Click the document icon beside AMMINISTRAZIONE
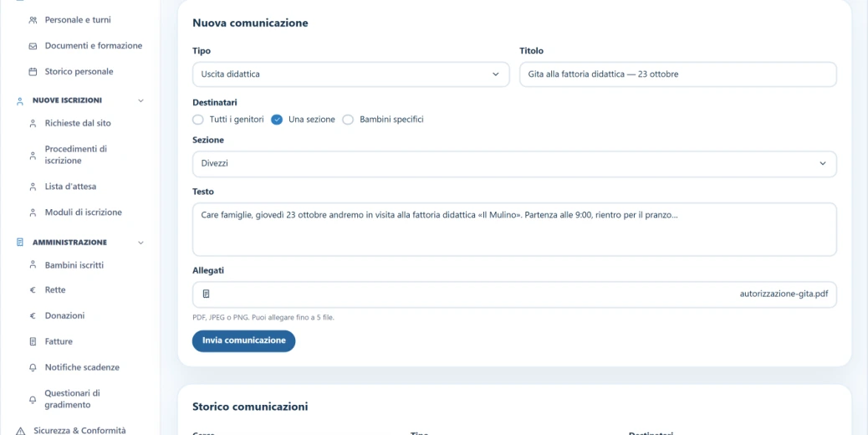The image size is (868, 435). pos(20,243)
